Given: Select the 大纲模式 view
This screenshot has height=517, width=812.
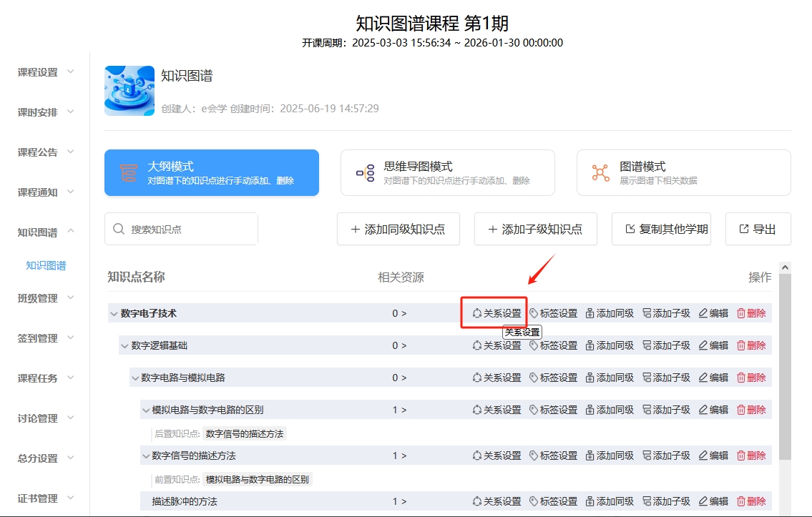Looking at the screenshot, I should pyautogui.click(x=212, y=172).
